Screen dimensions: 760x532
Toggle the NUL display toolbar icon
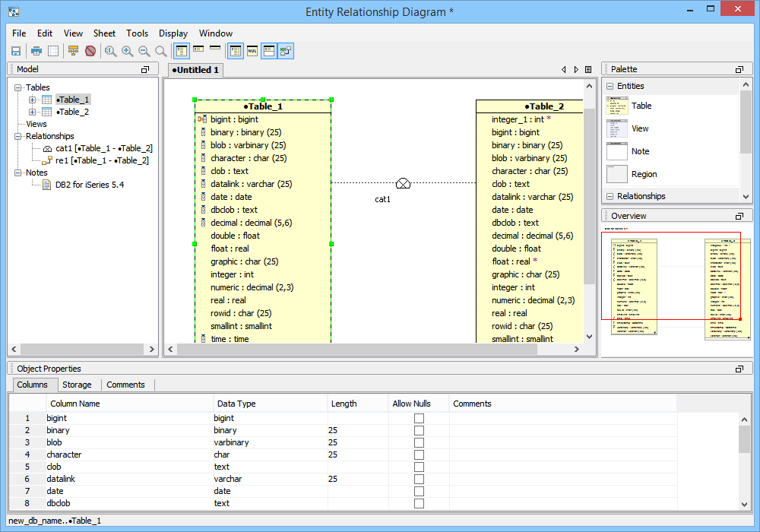252,51
